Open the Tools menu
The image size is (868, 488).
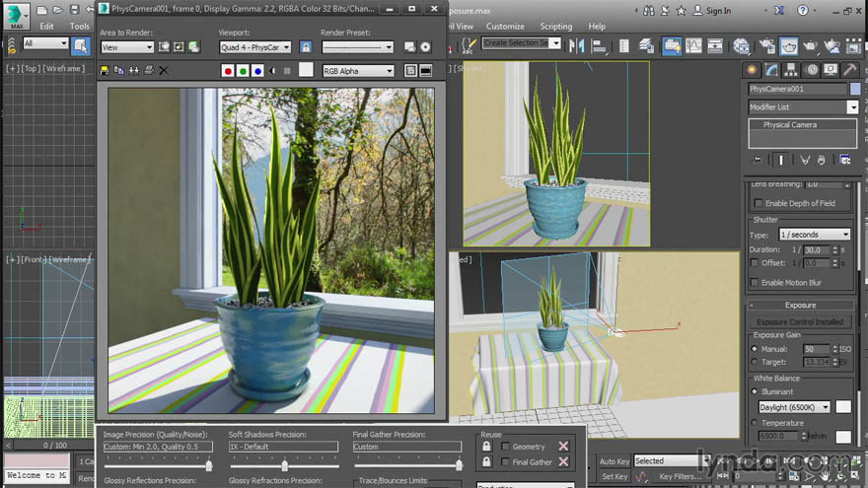coord(79,26)
